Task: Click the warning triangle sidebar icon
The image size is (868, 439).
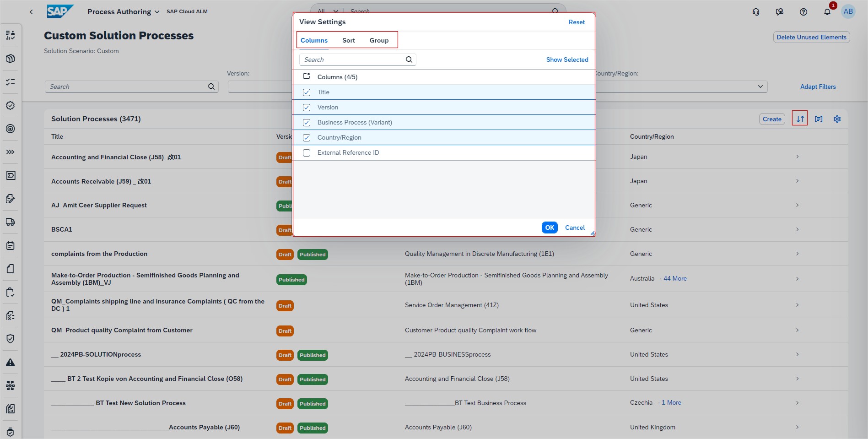Action: click(11, 363)
